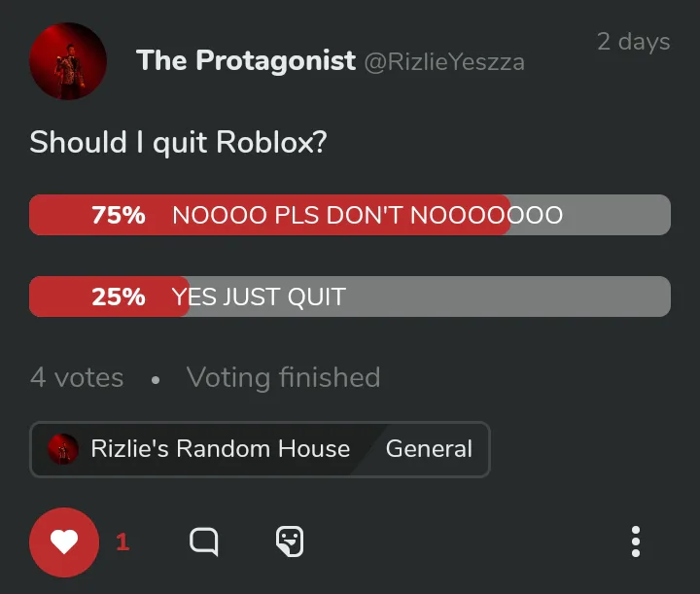Click the 75% result label
The height and width of the screenshot is (594, 700).
click(119, 215)
